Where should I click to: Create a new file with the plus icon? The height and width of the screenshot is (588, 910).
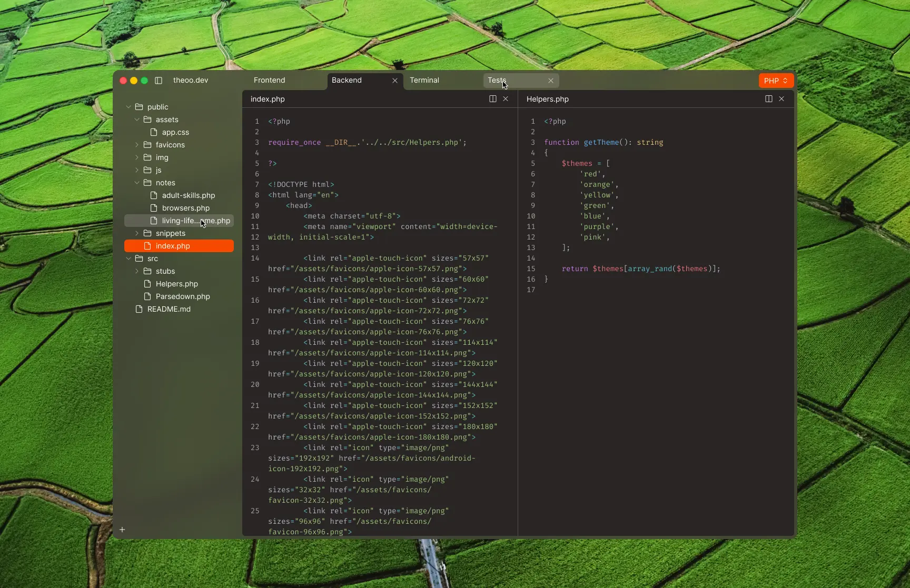[x=123, y=530]
